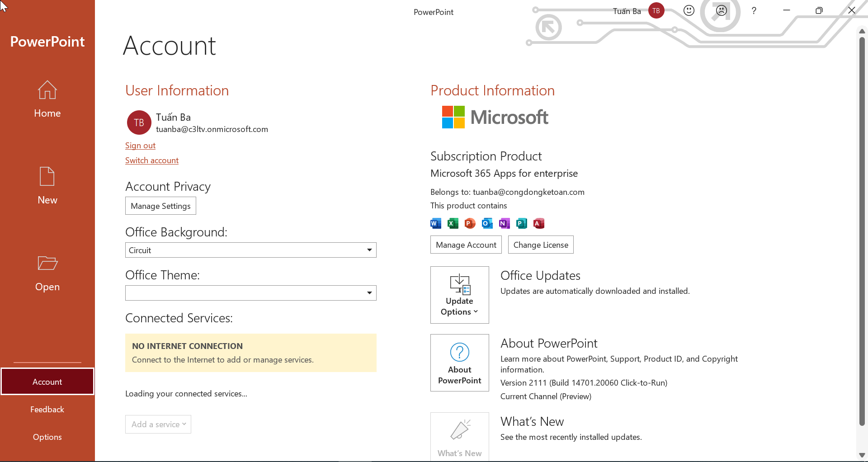Click the scrollbar down arrow

tap(862, 455)
